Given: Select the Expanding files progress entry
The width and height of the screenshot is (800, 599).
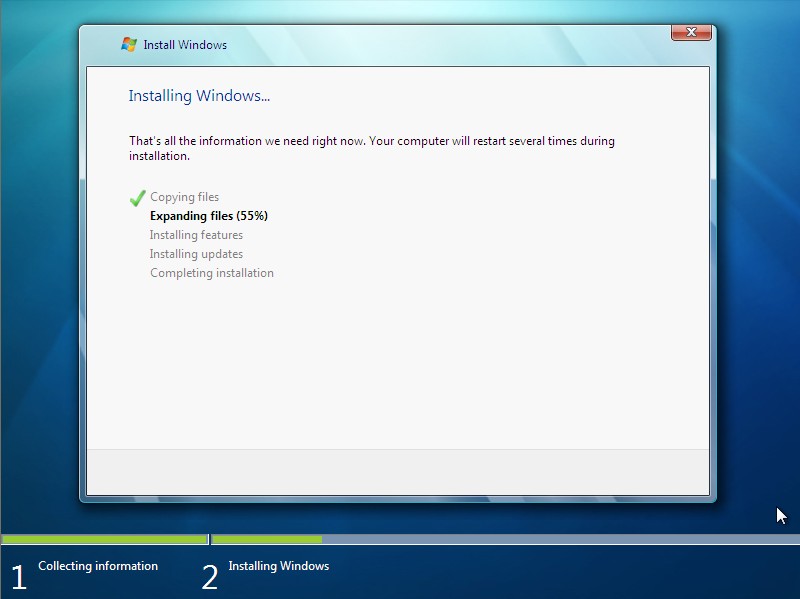Looking at the screenshot, I should [x=206, y=216].
